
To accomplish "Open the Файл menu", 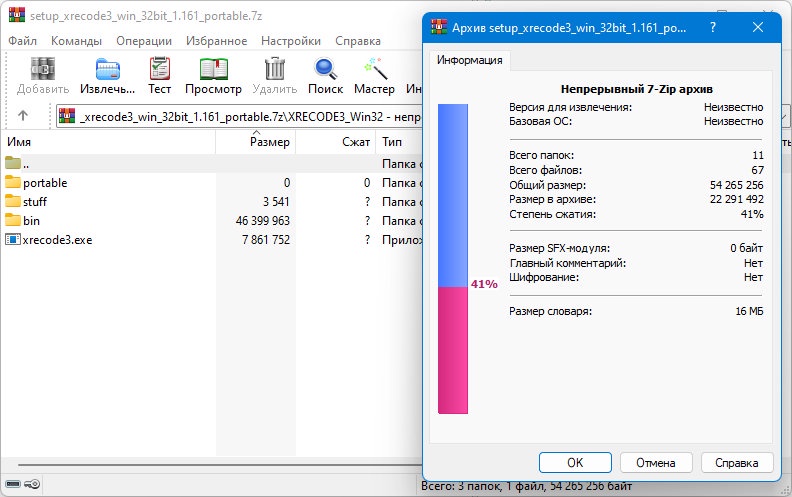I will coord(22,41).
